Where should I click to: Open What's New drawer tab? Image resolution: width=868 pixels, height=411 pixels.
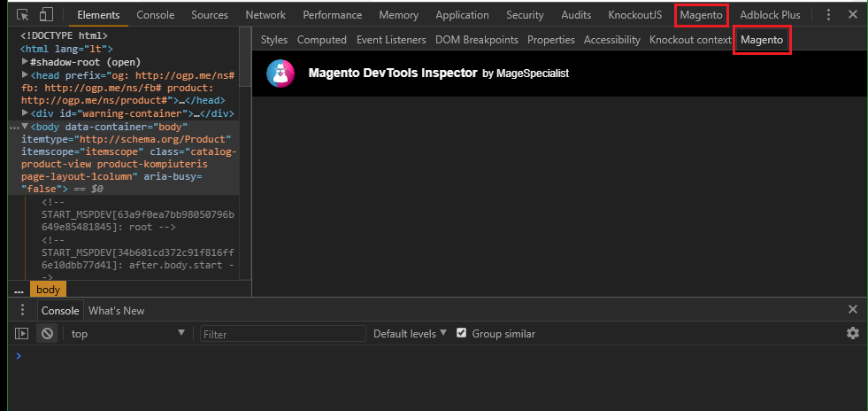click(116, 310)
